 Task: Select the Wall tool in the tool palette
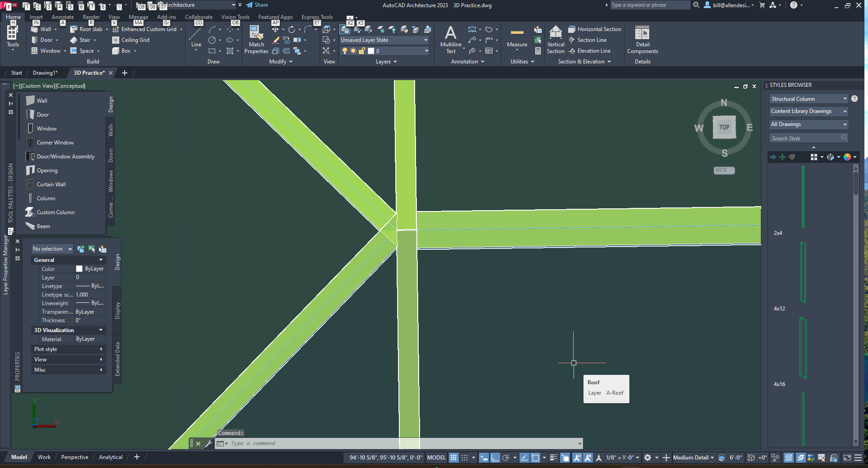pyautogui.click(x=42, y=100)
